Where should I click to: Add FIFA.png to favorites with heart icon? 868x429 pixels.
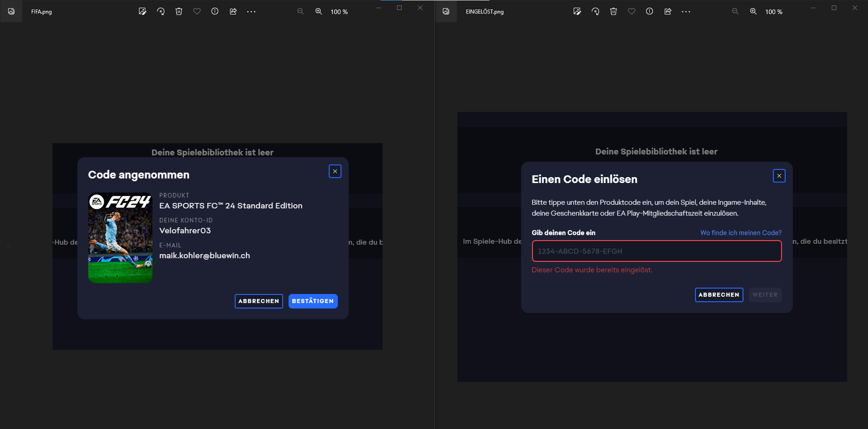pos(197,12)
